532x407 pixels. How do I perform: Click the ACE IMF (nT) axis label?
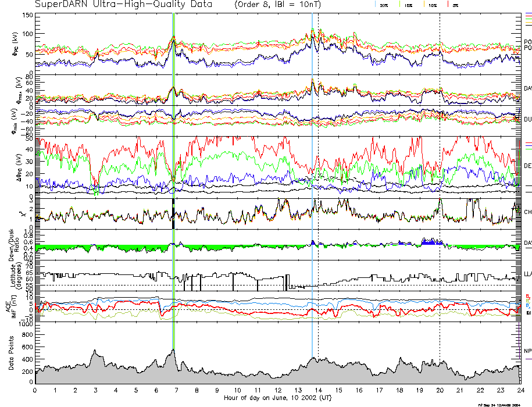[11, 306]
